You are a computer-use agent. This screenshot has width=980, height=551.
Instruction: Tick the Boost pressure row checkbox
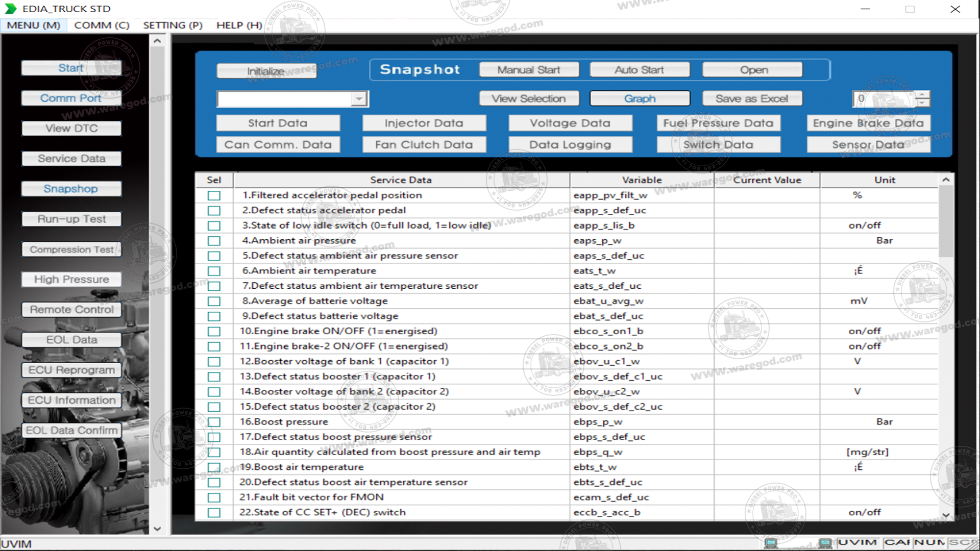(214, 422)
